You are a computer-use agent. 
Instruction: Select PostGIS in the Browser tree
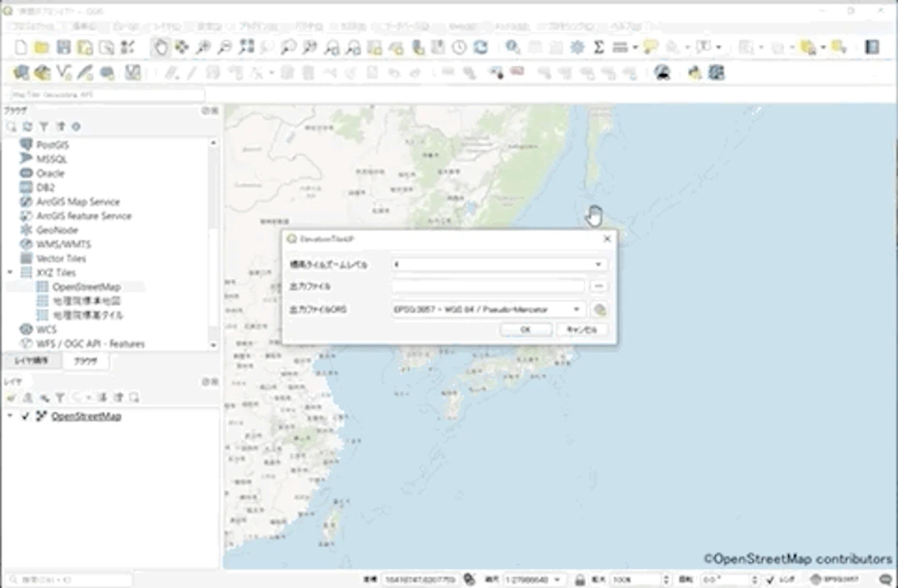coord(52,145)
